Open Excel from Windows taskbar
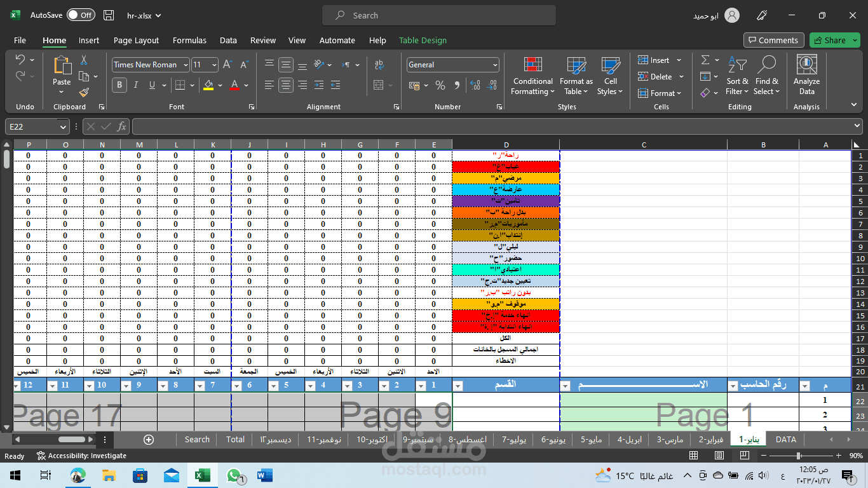 (202, 475)
